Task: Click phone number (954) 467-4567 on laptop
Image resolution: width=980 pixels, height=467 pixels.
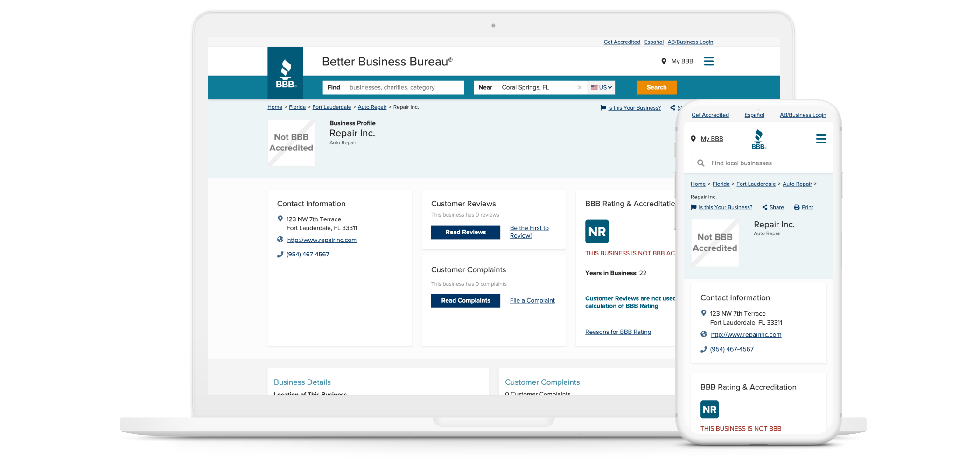Action: pos(308,255)
